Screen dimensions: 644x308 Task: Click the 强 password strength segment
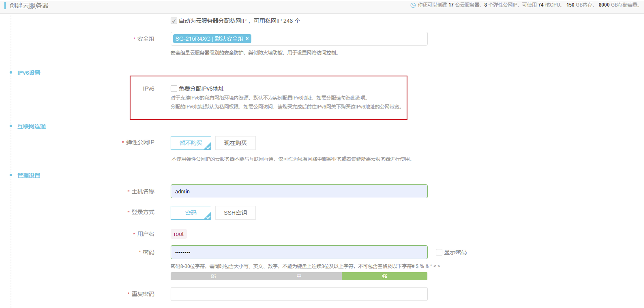384,276
